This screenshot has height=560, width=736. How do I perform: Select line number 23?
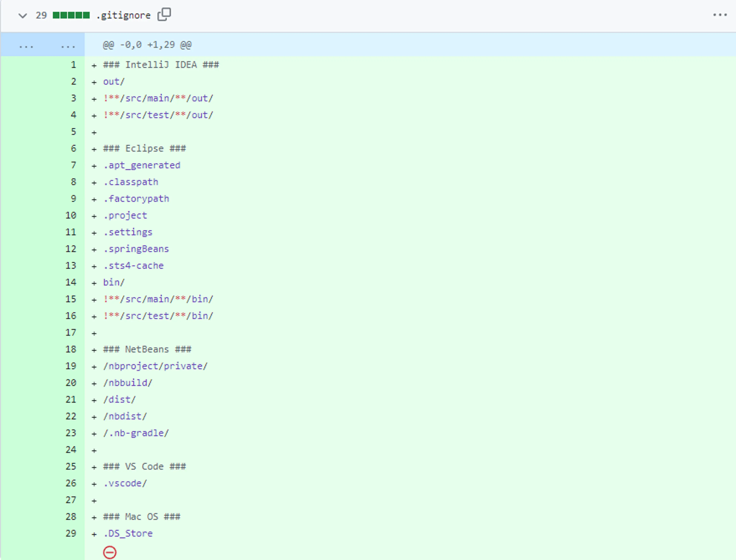pos(71,433)
